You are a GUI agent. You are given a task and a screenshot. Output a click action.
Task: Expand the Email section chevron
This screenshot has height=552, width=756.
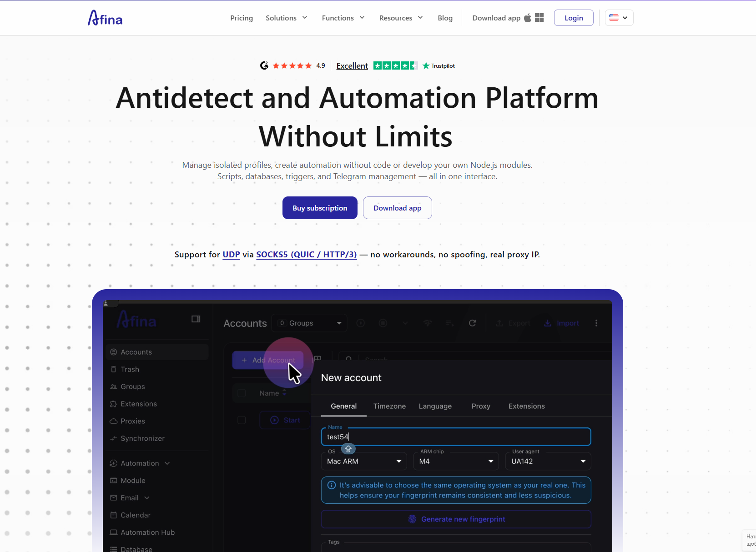click(x=147, y=498)
